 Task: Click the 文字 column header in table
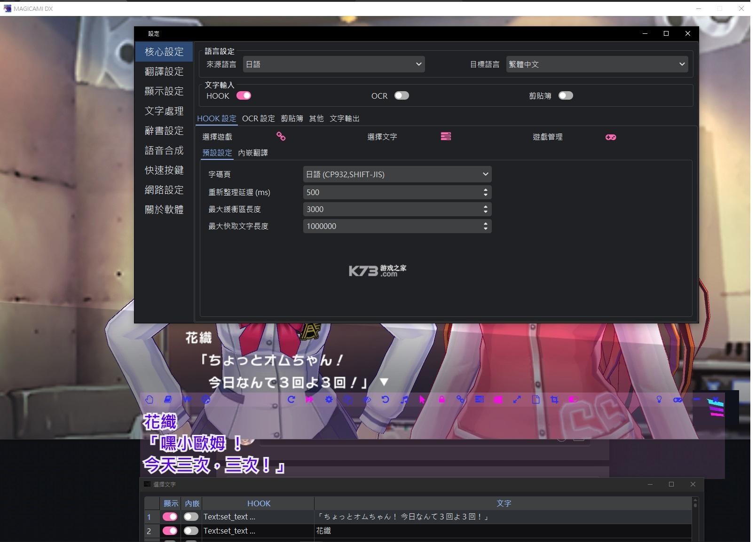click(503, 503)
